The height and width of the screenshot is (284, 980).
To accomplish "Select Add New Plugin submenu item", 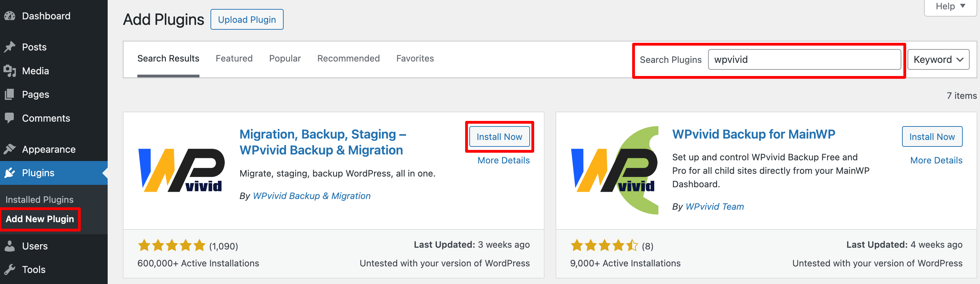I will [x=40, y=219].
